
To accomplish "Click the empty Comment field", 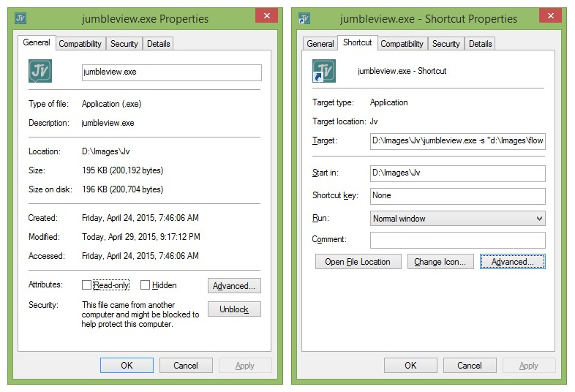I will [458, 240].
